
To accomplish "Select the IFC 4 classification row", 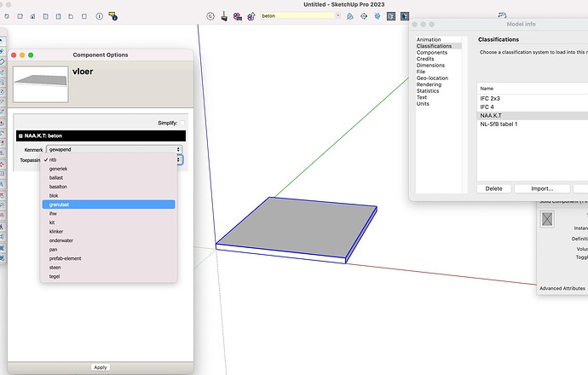I will 533,107.
